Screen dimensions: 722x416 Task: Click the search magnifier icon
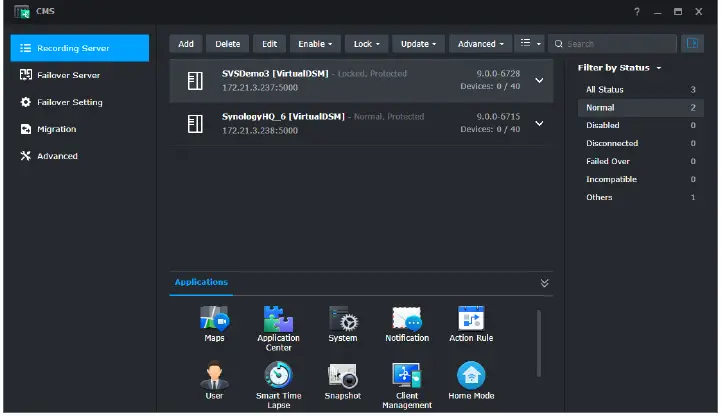tap(559, 44)
